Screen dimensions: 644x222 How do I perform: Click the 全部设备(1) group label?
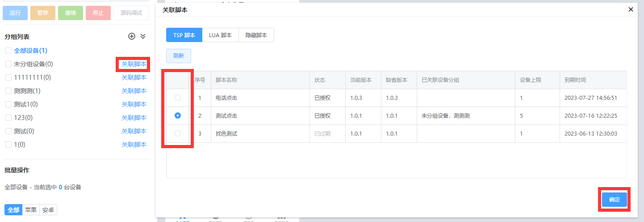click(30, 51)
